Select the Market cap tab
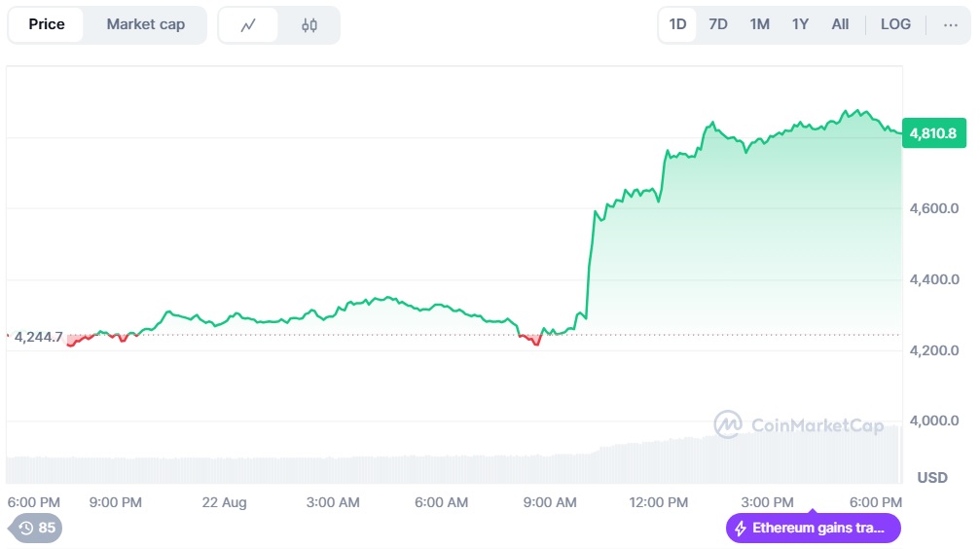Image resolution: width=980 pixels, height=549 pixels. point(145,24)
